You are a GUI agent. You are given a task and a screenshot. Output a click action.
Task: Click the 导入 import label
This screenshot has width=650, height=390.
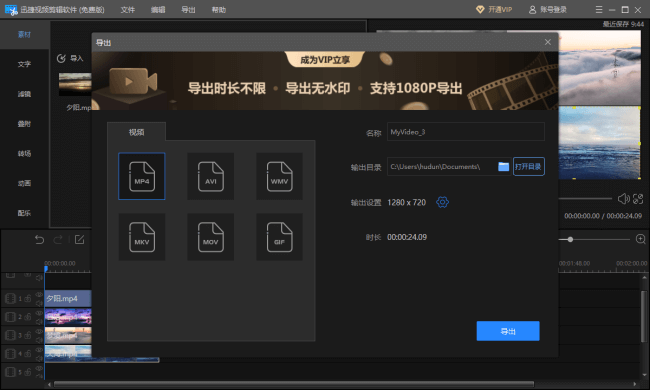[77, 58]
